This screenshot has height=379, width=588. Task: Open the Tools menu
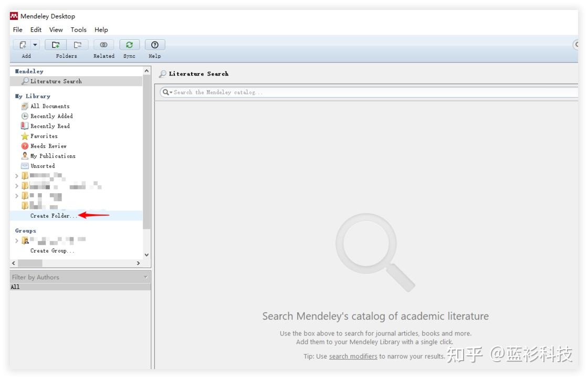click(x=78, y=29)
